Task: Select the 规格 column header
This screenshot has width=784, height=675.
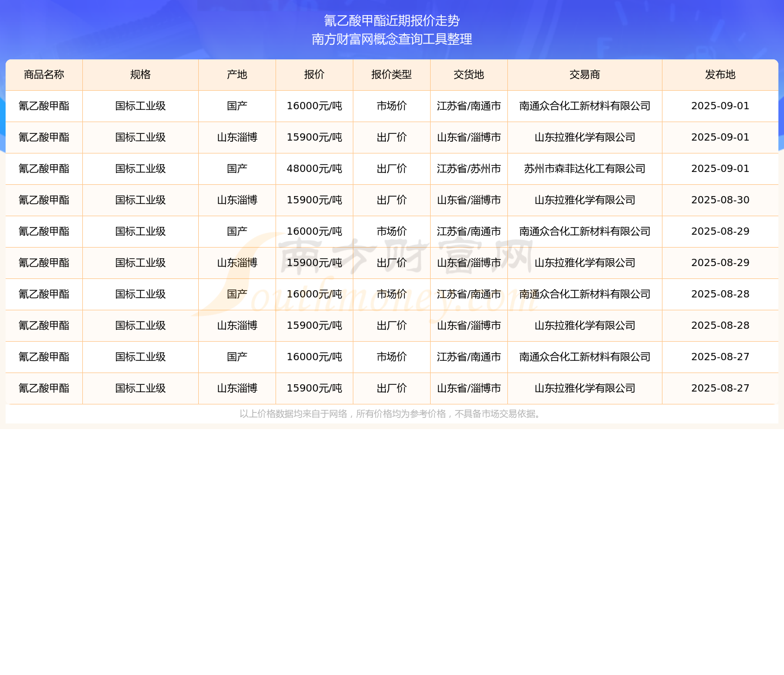Action: pyautogui.click(x=141, y=75)
